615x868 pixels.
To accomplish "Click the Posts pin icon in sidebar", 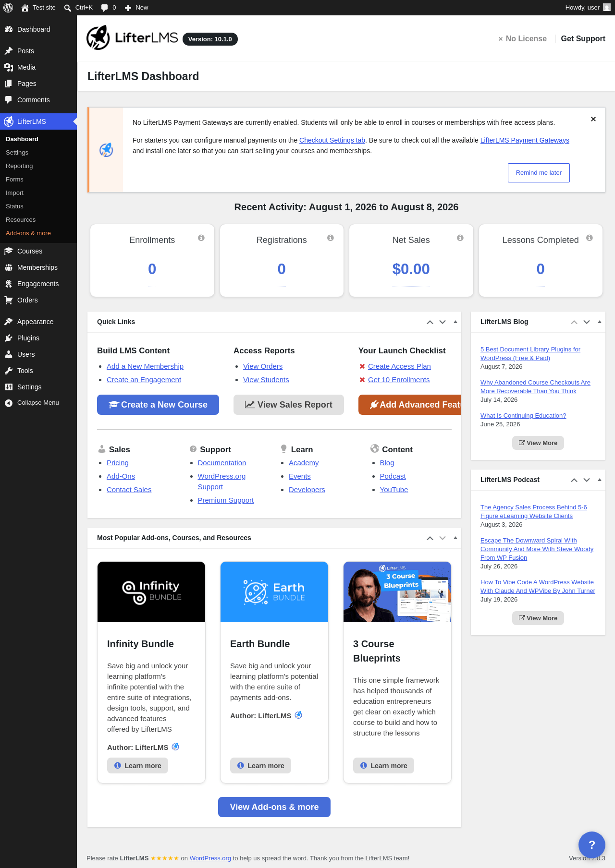I will [9, 51].
